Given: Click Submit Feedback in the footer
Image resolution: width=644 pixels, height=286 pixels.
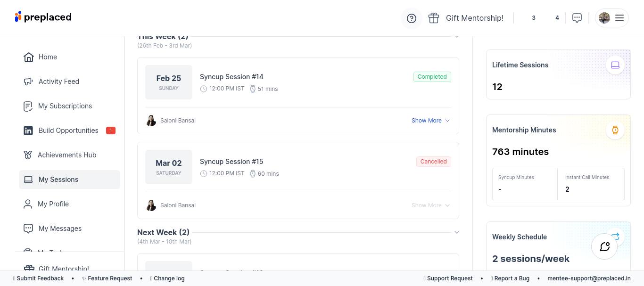Looking at the screenshot, I should (x=40, y=278).
